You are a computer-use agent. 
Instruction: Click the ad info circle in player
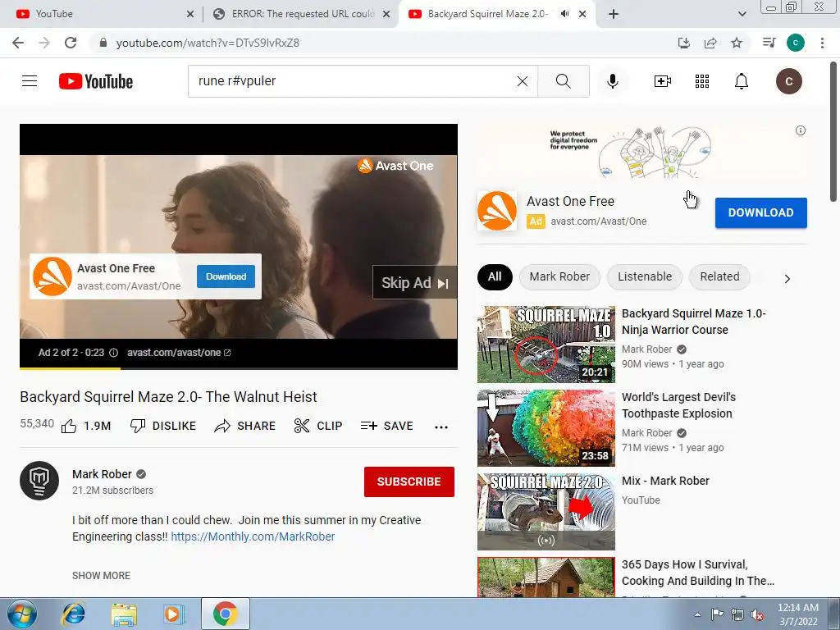pyautogui.click(x=113, y=353)
